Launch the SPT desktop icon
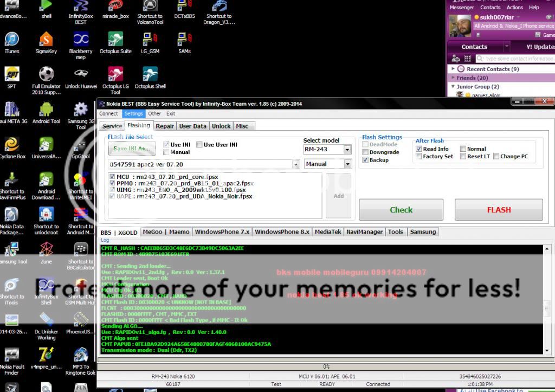Image resolution: width=555 pixels, height=392 pixels. pos(12,78)
